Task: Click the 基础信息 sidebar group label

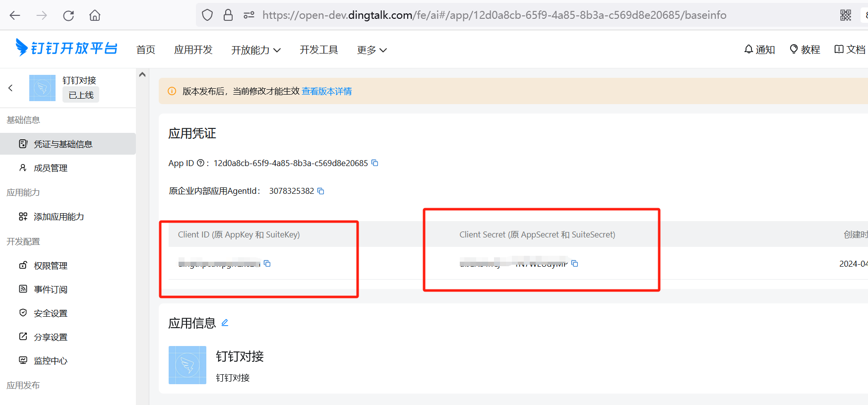Action: click(x=23, y=120)
